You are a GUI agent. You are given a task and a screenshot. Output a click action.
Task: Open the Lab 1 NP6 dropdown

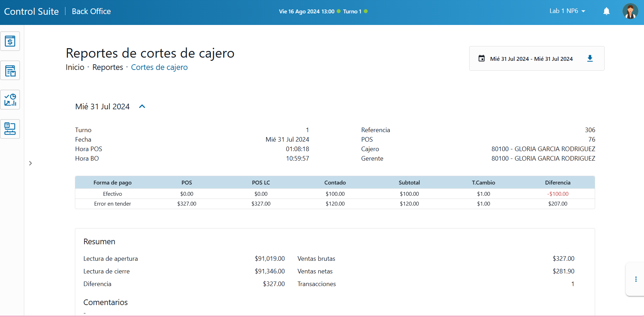coord(567,11)
